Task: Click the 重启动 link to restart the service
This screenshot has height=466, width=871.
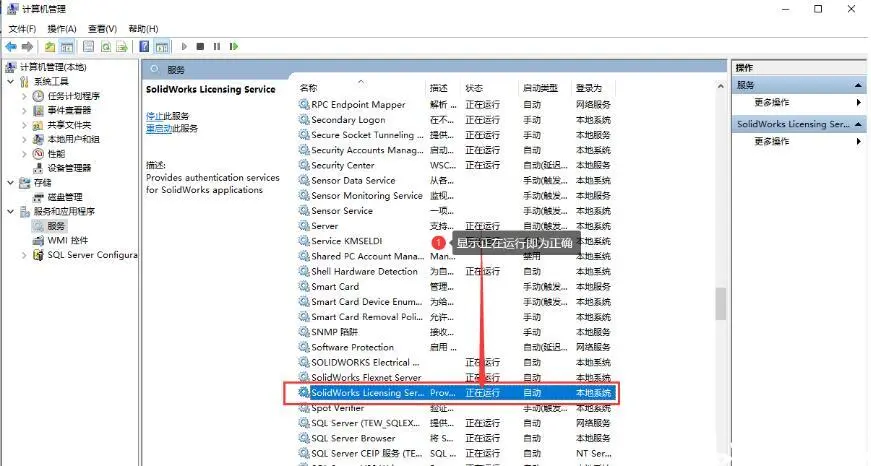Action: 159,128
